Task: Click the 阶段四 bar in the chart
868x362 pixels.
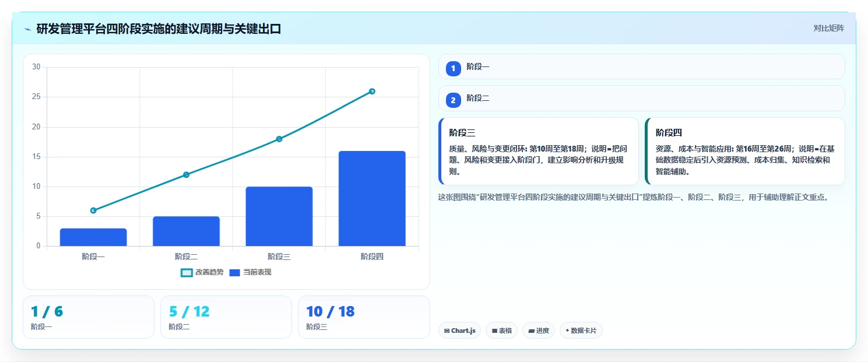Action: click(x=372, y=199)
